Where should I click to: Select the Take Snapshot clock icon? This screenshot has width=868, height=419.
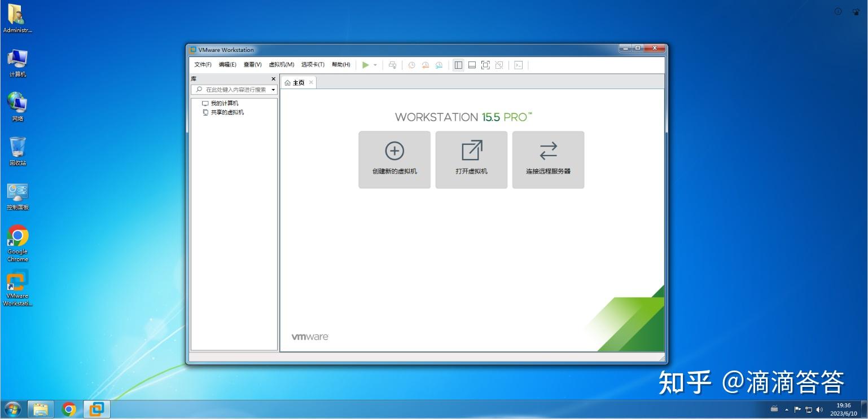tap(412, 65)
